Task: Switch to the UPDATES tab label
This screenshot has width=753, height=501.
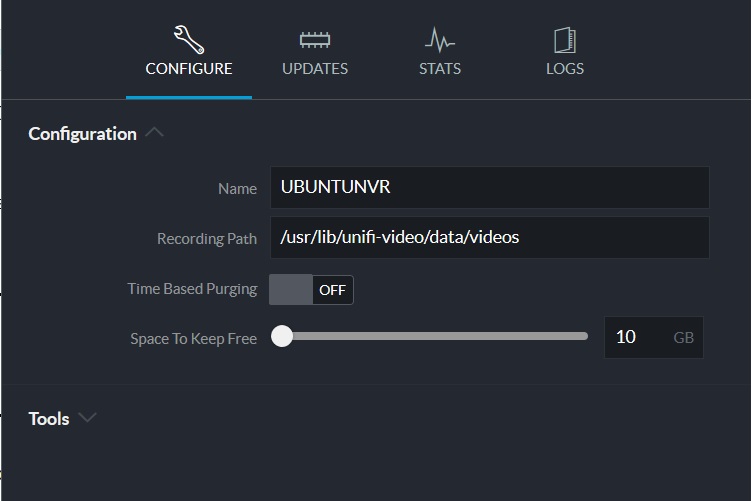Action: (315, 69)
